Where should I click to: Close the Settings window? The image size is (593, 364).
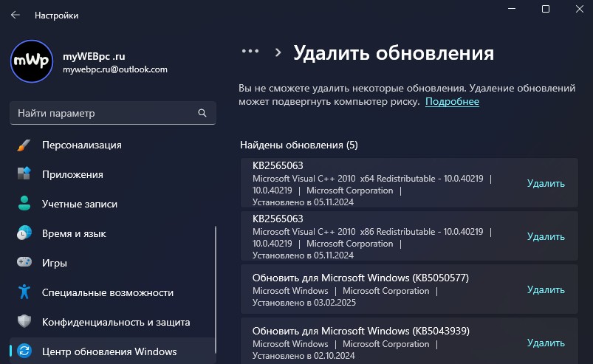tap(580, 9)
